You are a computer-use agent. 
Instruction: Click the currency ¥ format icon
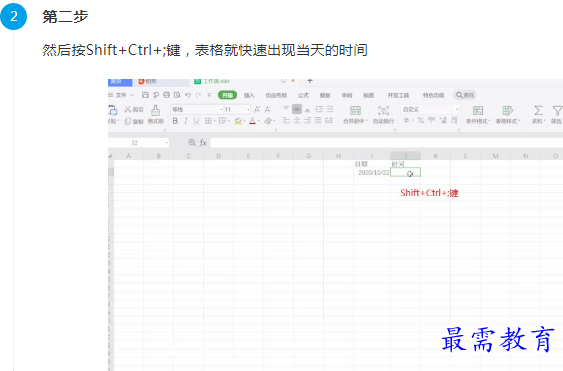406,120
